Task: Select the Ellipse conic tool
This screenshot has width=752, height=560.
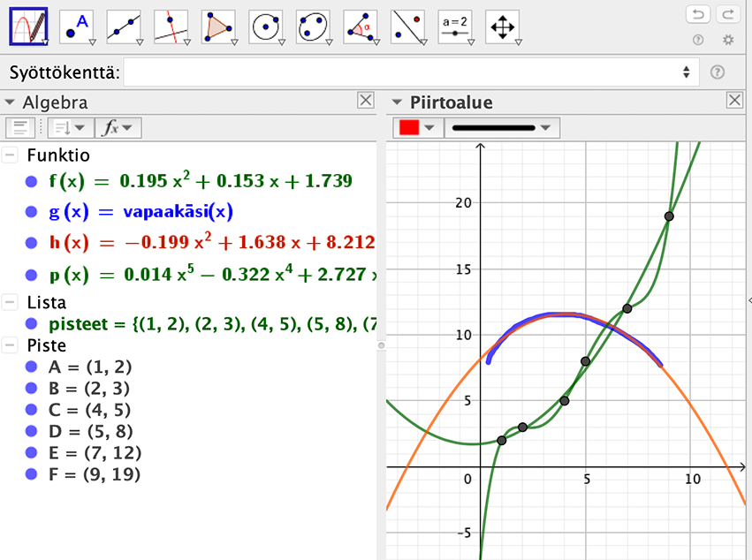Action: coord(314,27)
